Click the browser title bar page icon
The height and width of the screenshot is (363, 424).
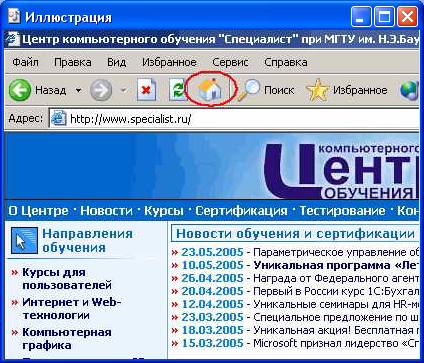pyautogui.click(x=12, y=39)
